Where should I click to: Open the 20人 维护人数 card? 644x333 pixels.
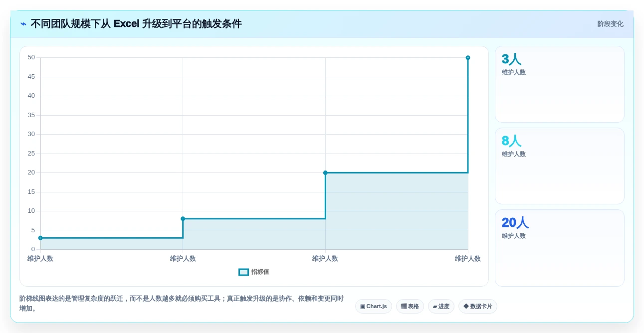560,248
